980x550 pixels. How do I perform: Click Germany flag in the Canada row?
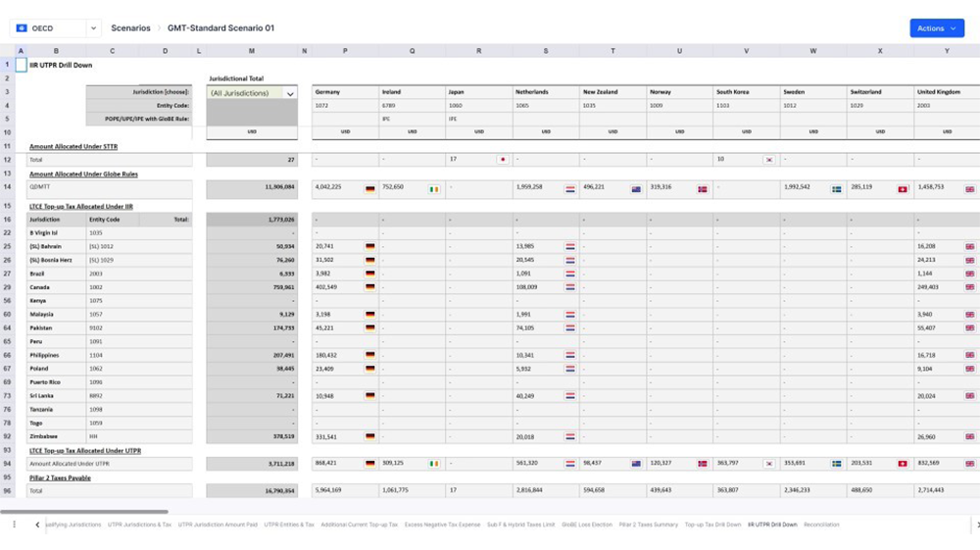(370, 287)
